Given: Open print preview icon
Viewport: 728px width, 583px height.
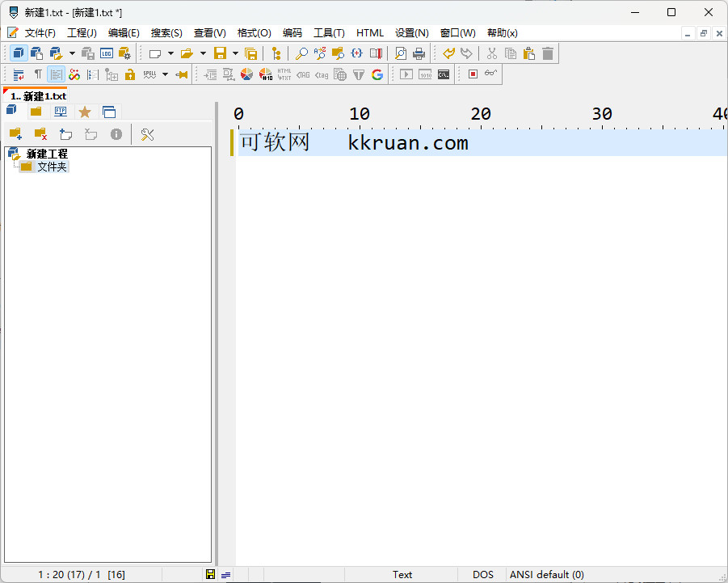Looking at the screenshot, I should 400,53.
